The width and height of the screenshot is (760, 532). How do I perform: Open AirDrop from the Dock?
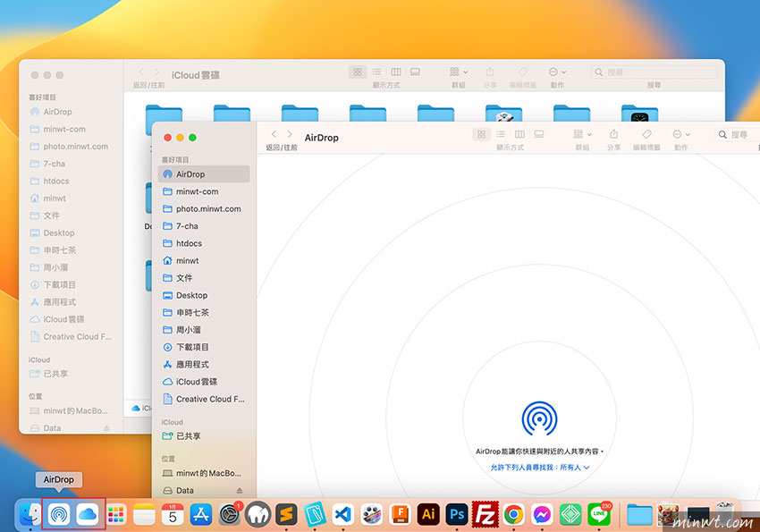(59, 514)
